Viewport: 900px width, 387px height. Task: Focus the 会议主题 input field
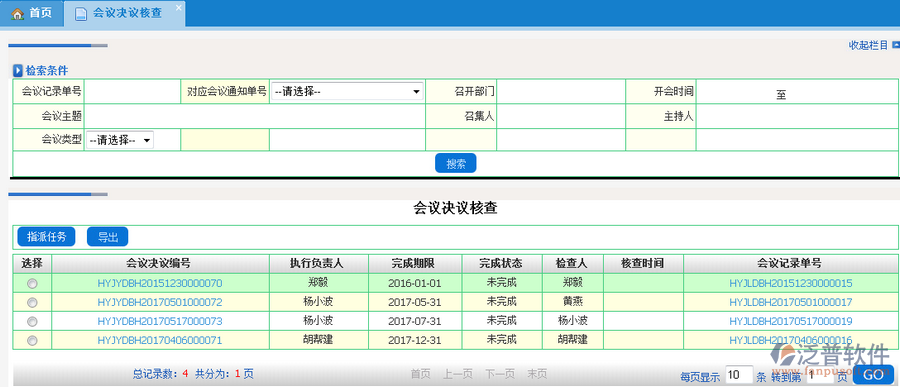[255, 117]
